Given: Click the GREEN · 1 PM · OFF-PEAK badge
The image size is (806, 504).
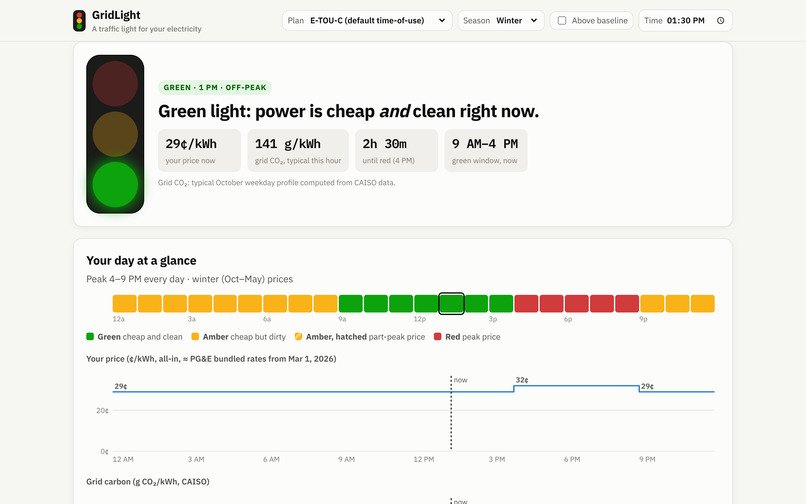Looking at the screenshot, I should coord(215,87).
